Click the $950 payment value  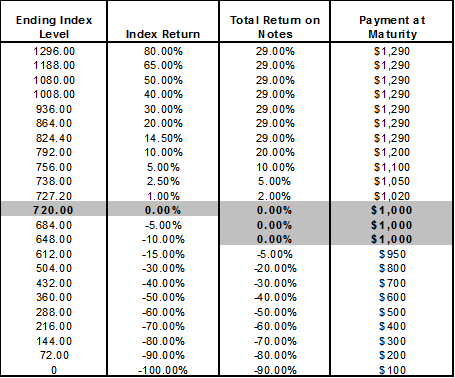(392, 255)
